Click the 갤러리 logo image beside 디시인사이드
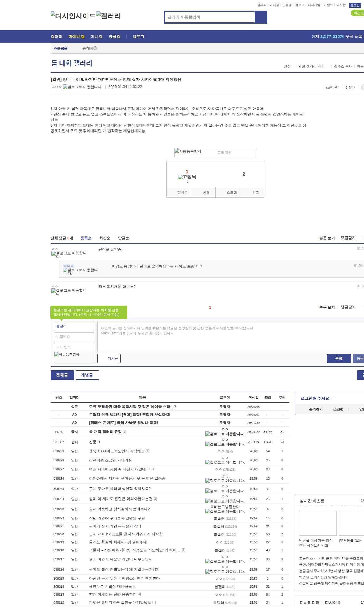The width and height of the screenshot is (364, 607). [x=109, y=16]
